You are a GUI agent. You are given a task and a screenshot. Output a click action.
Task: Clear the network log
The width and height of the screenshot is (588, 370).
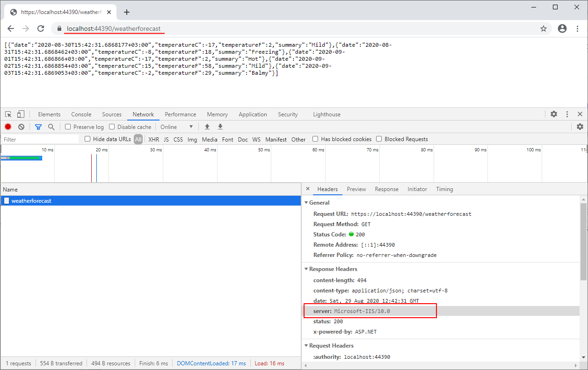pyautogui.click(x=21, y=127)
